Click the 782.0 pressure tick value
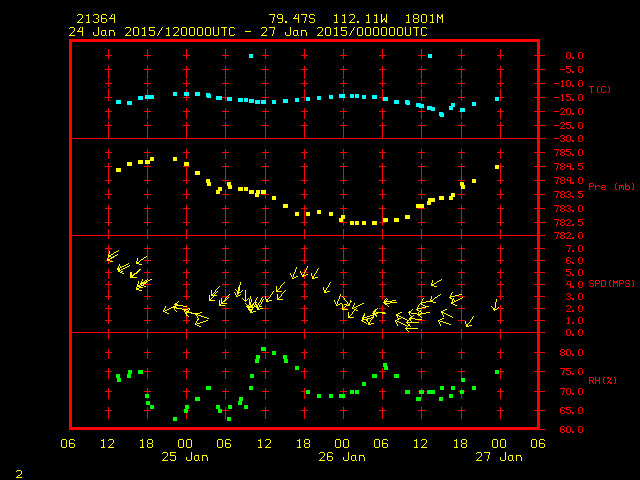This screenshot has width=640, height=480. click(569, 236)
